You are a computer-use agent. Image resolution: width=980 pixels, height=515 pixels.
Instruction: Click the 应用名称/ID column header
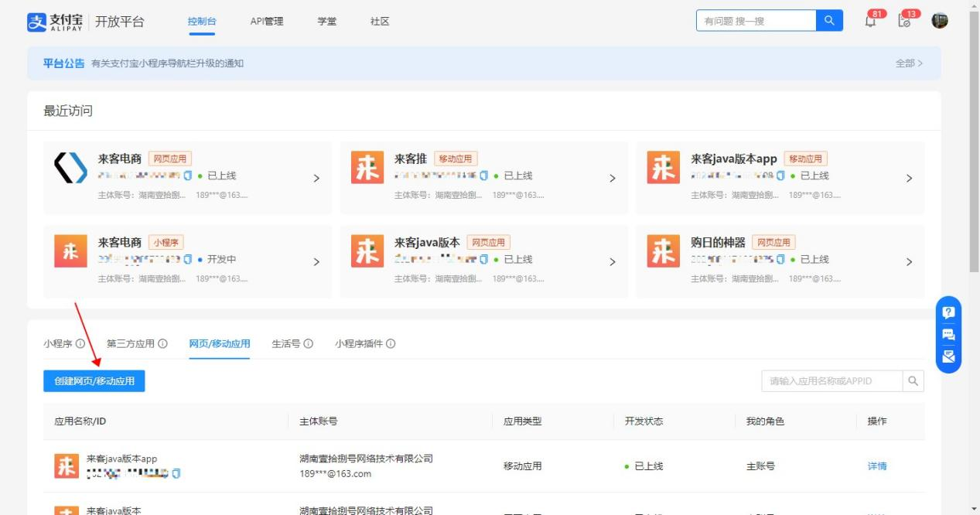point(80,421)
